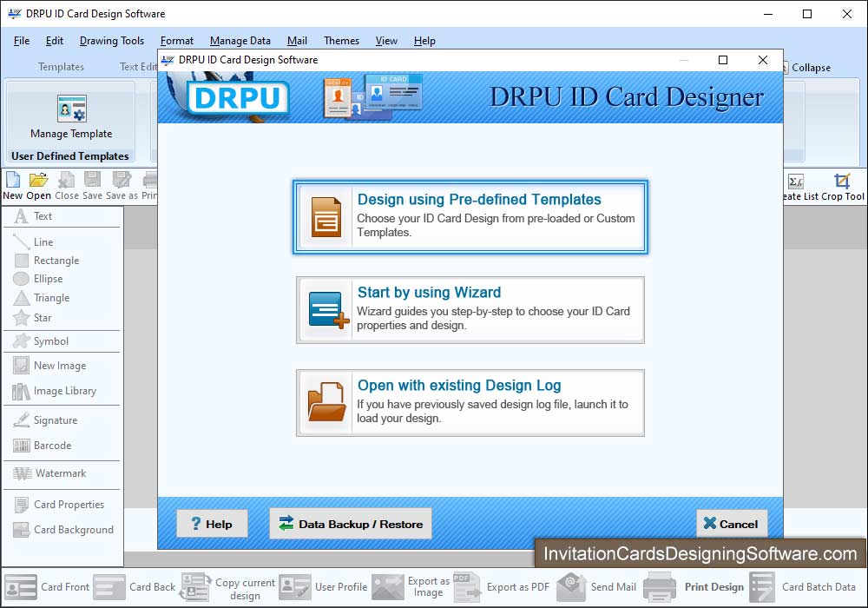Choose Open with existing Design Log
This screenshot has height=608, width=868.
pyautogui.click(x=470, y=403)
